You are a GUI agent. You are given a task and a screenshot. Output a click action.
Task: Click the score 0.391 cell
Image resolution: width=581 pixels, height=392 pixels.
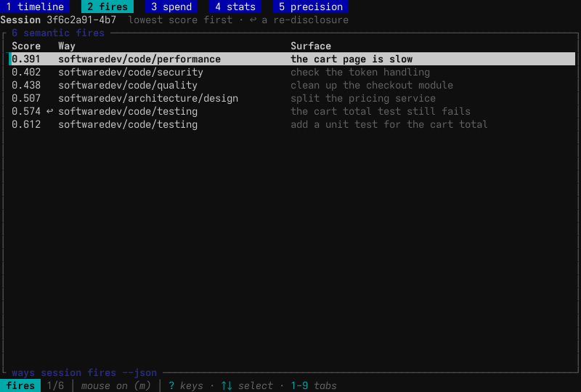point(26,59)
